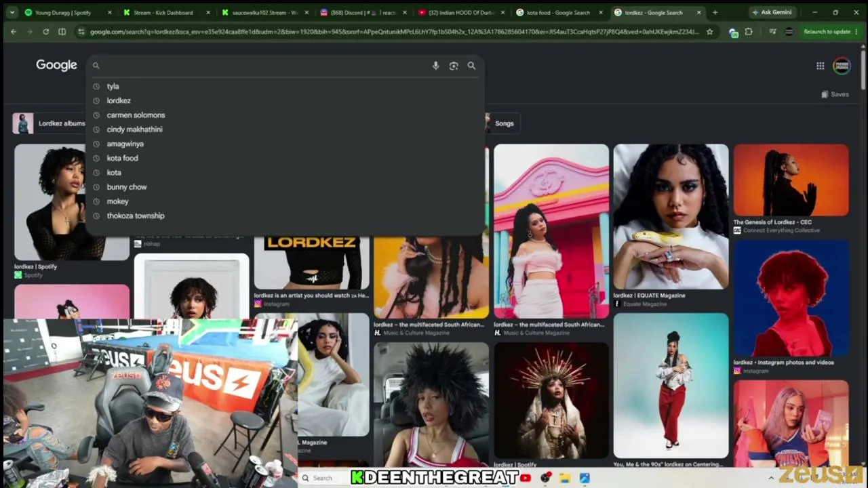Select the 'kota' suggestion
The image size is (868, 488).
[x=285, y=172]
